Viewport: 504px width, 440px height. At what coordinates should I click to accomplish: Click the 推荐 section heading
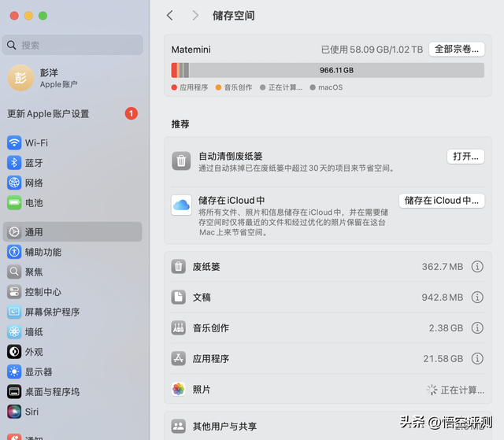(x=180, y=124)
